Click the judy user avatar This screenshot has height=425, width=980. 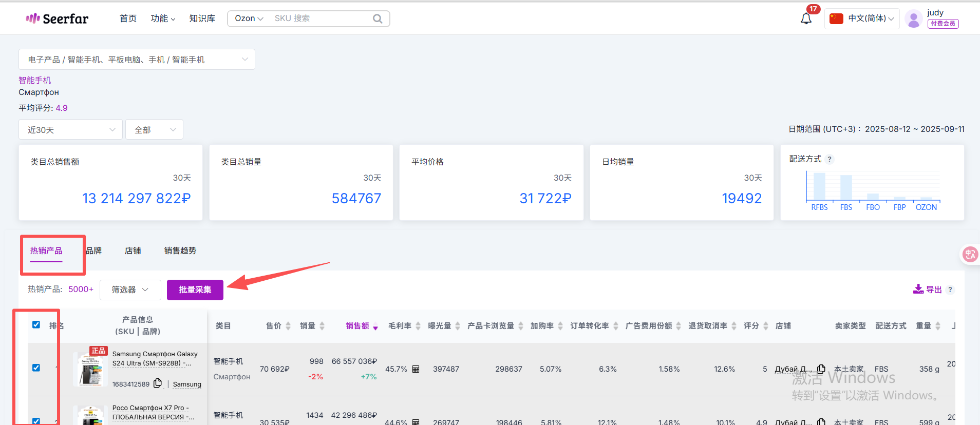[x=913, y=19]
